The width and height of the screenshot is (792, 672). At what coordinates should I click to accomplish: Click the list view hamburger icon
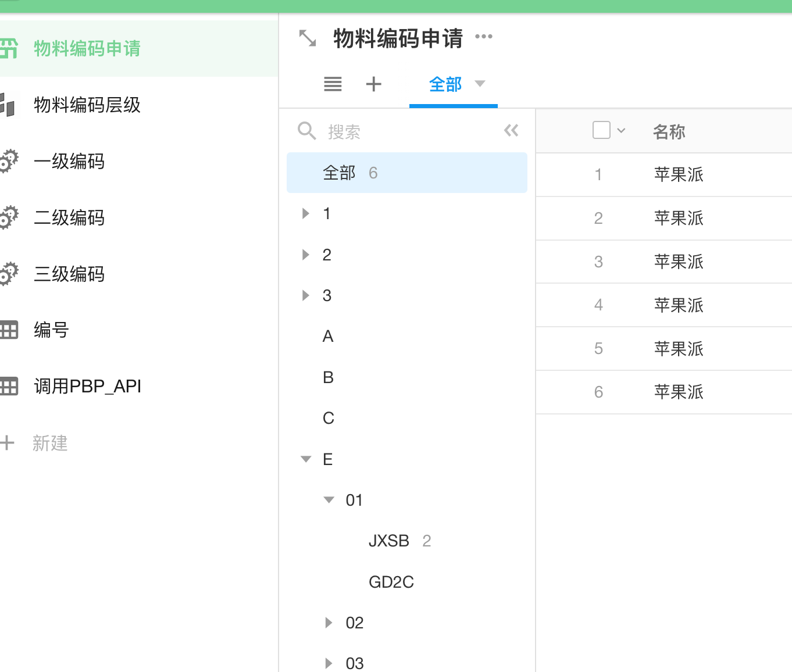(x=333, y=84)
